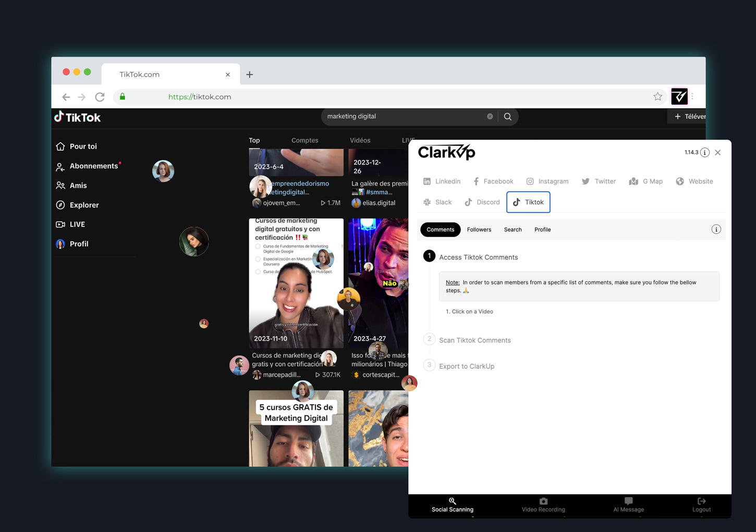Screen dimensions: 756x532
Task: Open the Website platform tab
Action: (694, 181)
